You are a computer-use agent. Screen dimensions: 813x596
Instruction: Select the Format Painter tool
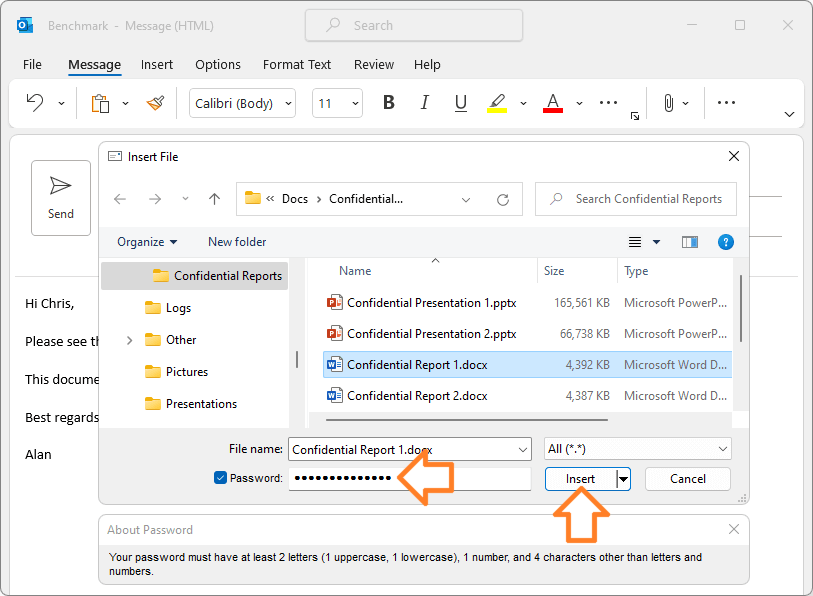[155, 103]
